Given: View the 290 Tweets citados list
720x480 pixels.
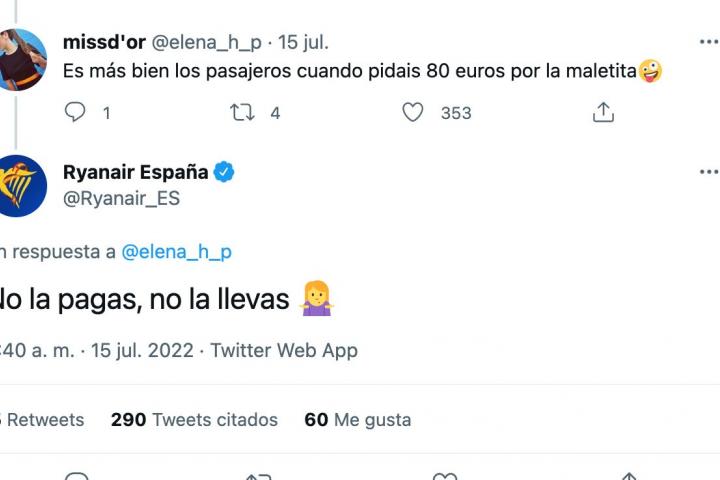Looking at the screenshot, I should 194,420.
